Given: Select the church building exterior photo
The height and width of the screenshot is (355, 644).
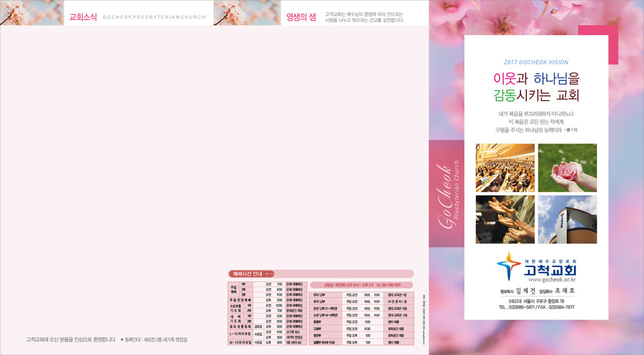Looking at the screenshot, I should click(x=567, y=219).
